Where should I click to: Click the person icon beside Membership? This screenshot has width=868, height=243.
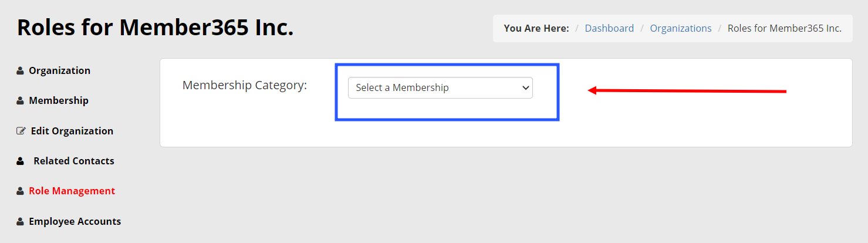pos(21,101)
